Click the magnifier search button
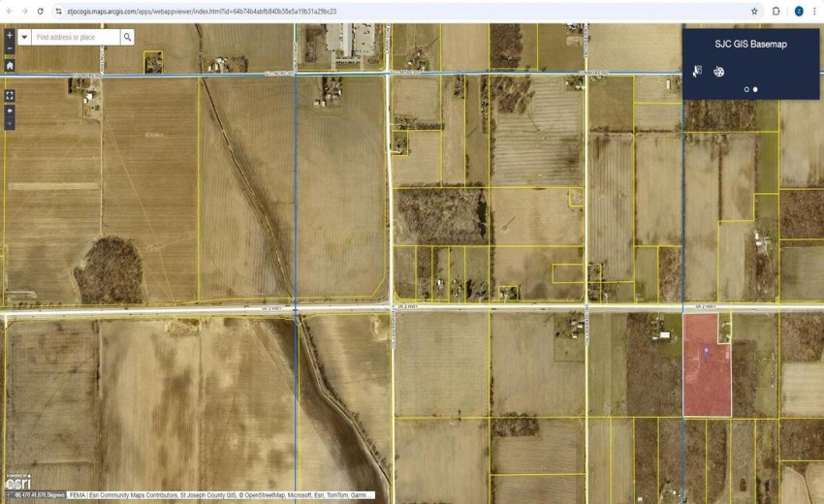 (x=127, y=37)
